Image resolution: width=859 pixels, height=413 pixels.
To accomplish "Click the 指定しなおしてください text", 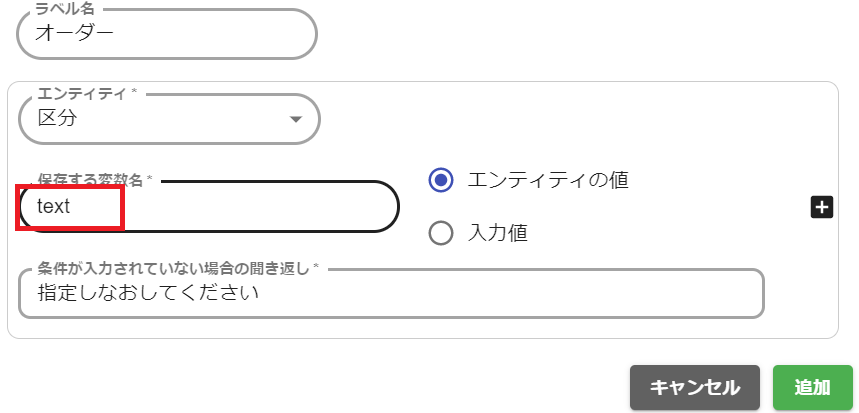I will click(148, 293).
